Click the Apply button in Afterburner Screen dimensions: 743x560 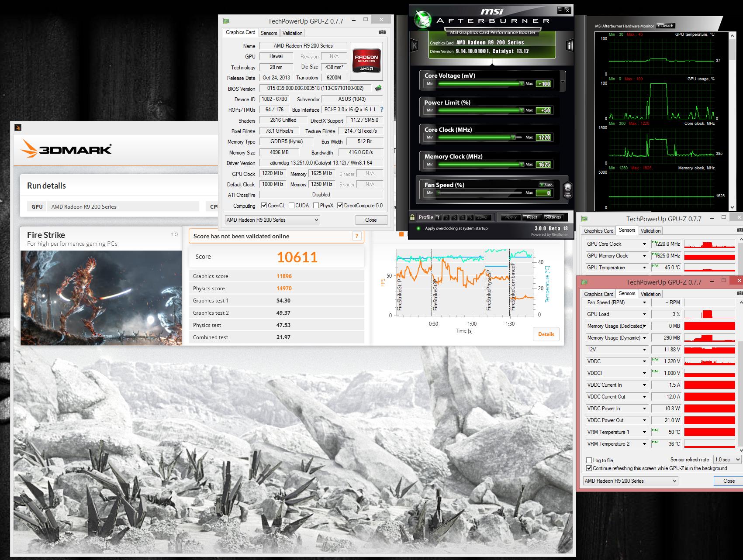pyautogui.click(x=510, y=217)
